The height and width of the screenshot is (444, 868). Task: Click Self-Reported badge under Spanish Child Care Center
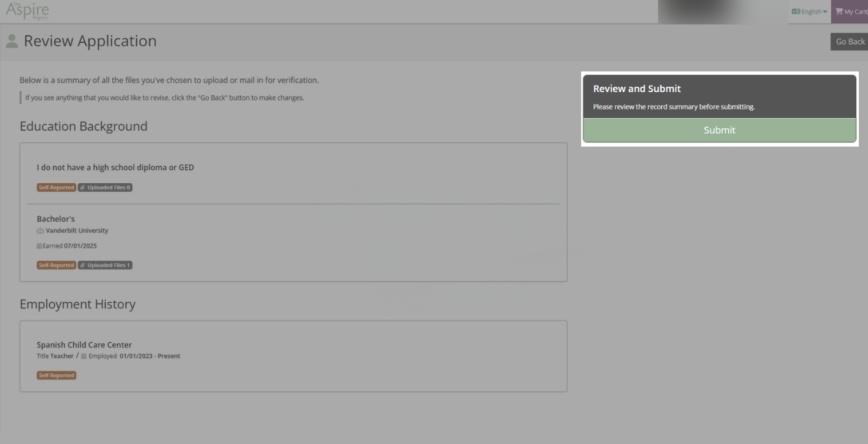(x=56, y=376)
